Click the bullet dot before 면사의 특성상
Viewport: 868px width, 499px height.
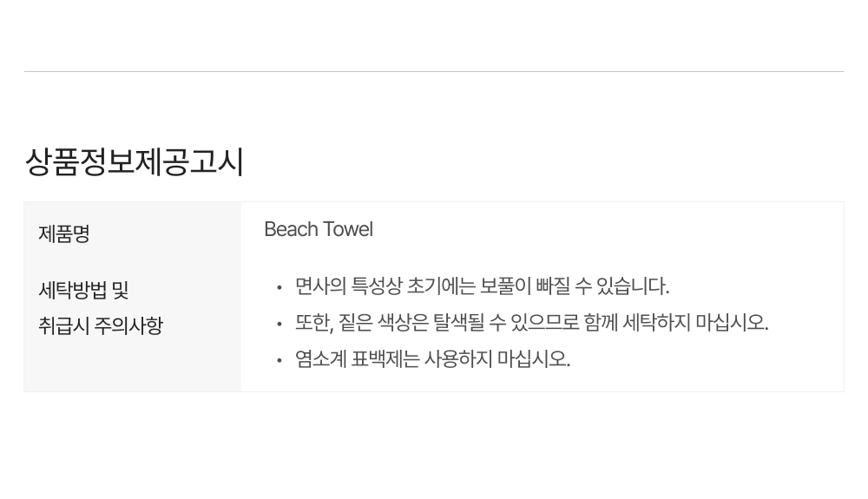pyautogui.click(x=279, y=287)
